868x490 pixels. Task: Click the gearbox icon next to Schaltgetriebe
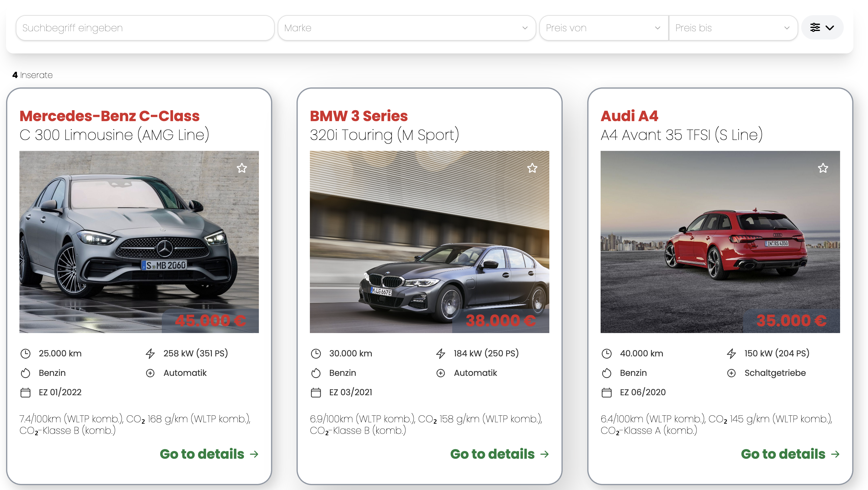point(731,373)
